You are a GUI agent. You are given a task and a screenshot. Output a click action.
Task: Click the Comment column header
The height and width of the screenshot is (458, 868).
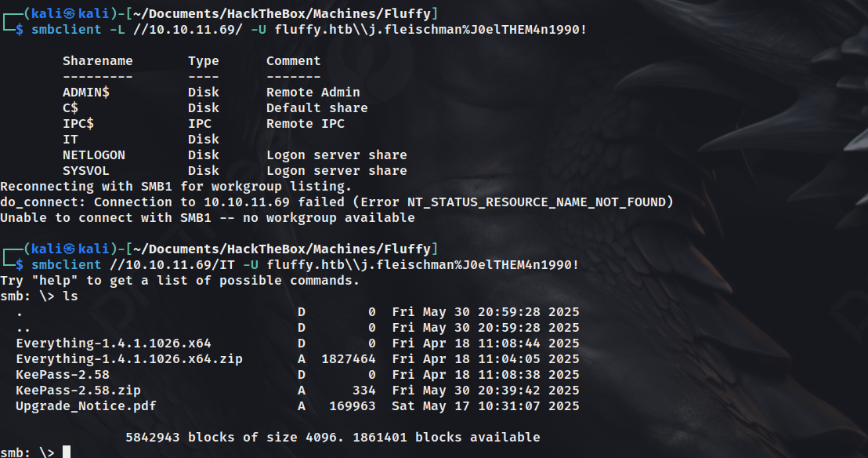pyautogui.click(x=294, y=61)
